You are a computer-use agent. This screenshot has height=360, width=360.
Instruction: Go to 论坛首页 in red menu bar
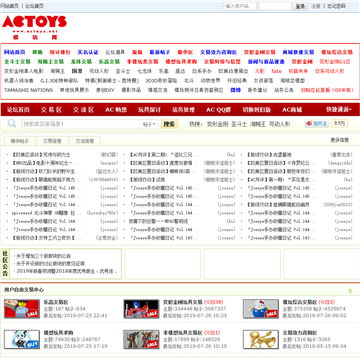[x=18, y=110]
